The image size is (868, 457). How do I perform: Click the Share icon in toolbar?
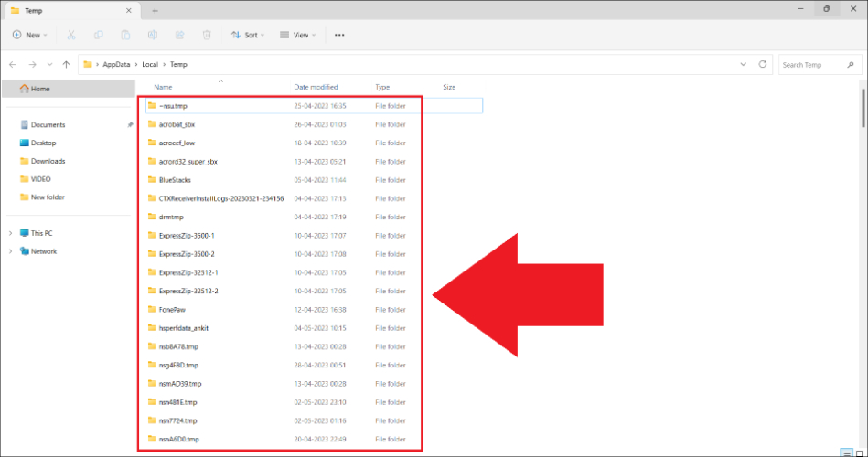[180, 35]
